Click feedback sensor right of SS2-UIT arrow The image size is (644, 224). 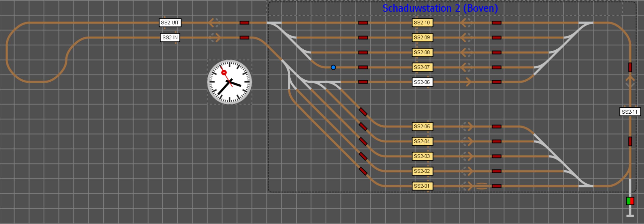pyautogui.click(x=244, y=23)
